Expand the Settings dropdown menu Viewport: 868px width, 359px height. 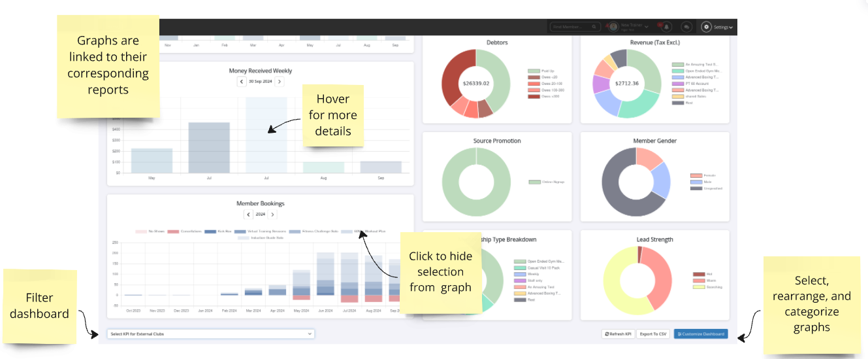point(723,27)
